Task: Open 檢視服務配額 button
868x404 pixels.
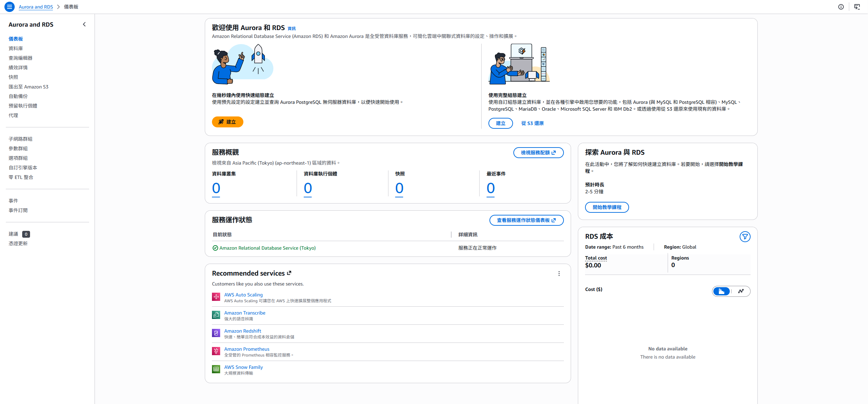Action: click(x=538, y=153)
